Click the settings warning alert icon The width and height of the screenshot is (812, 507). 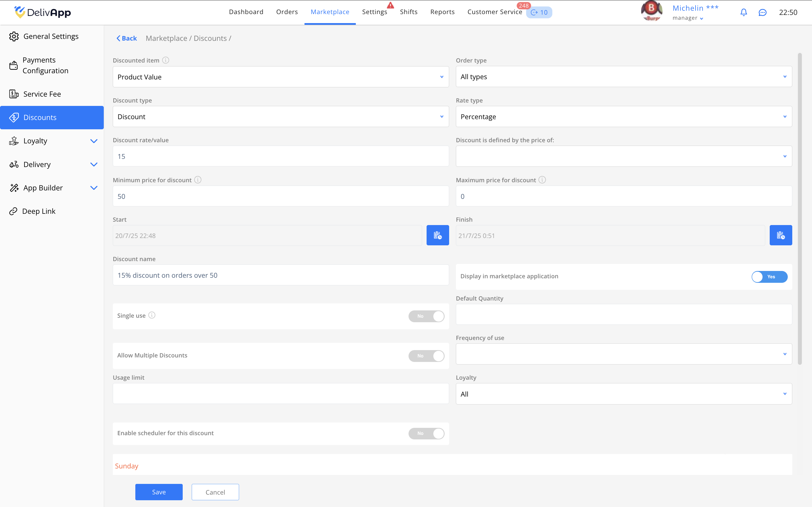tap(390, 5)
